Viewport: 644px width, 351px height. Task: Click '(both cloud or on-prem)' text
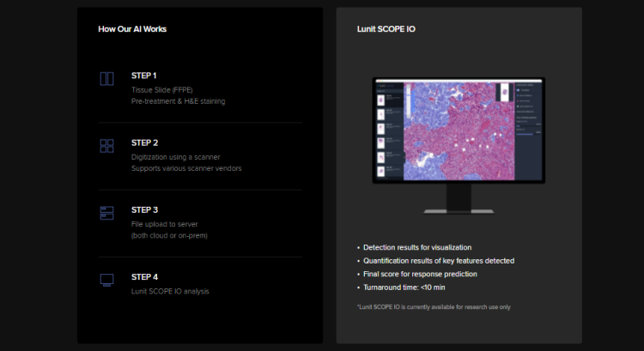coord(169,236)
